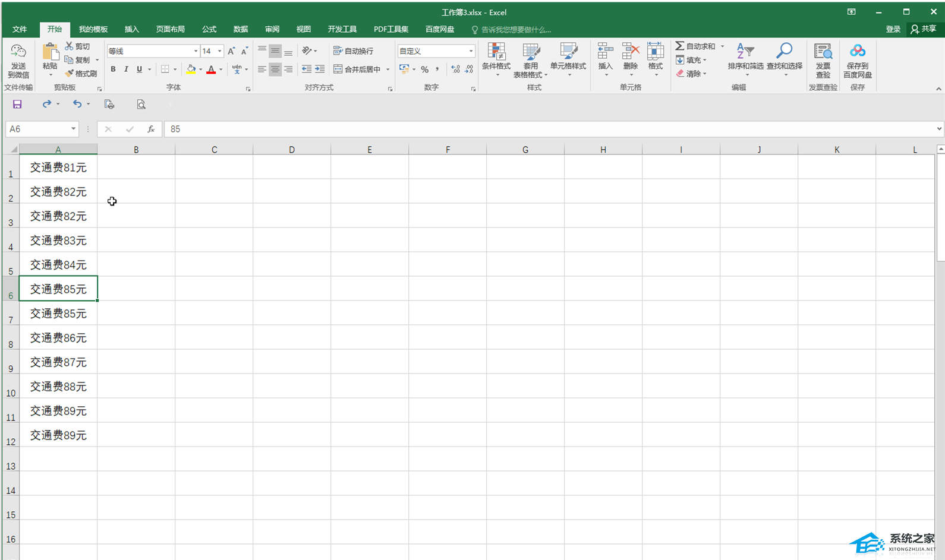Switch to the 插入 Insert tab

[131, 29]
